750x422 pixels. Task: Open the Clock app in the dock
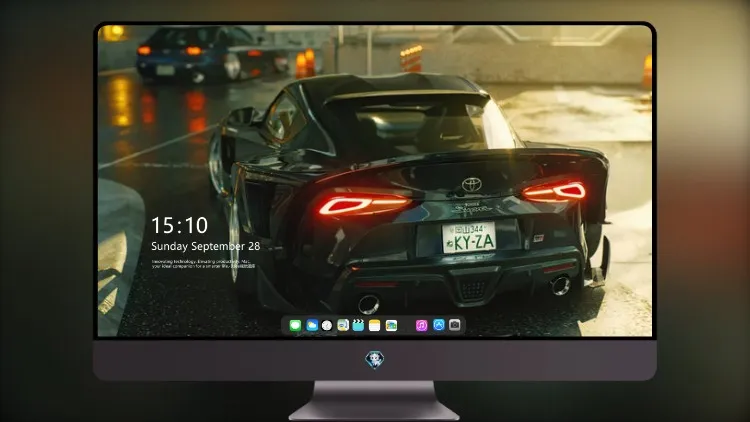[327, 325]
